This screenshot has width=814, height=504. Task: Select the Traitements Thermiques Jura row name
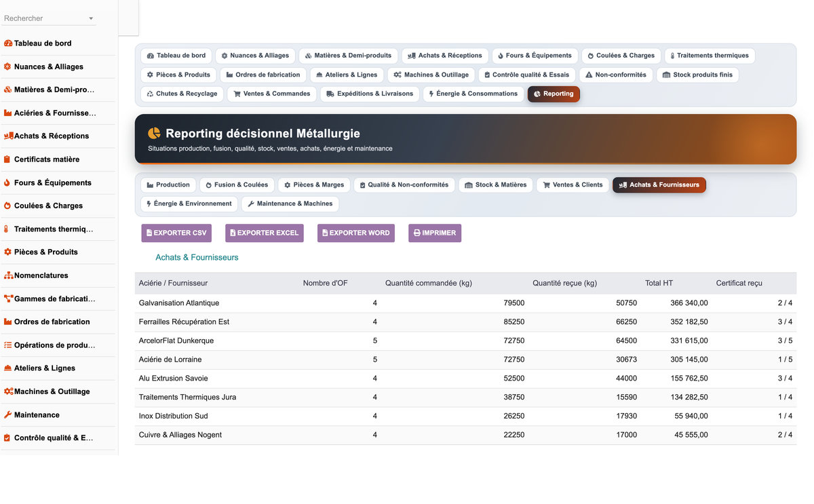pos(187,398)
